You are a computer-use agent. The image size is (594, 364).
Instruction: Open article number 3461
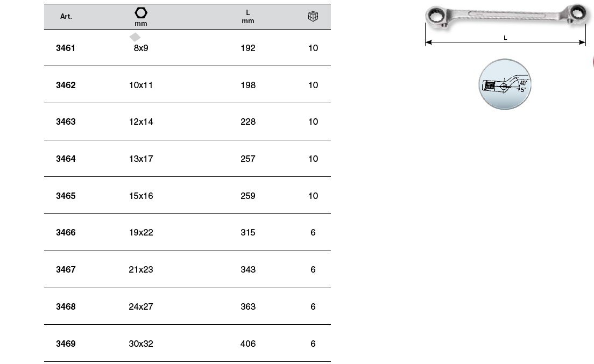pyautogui.click(x=66, y=48)
